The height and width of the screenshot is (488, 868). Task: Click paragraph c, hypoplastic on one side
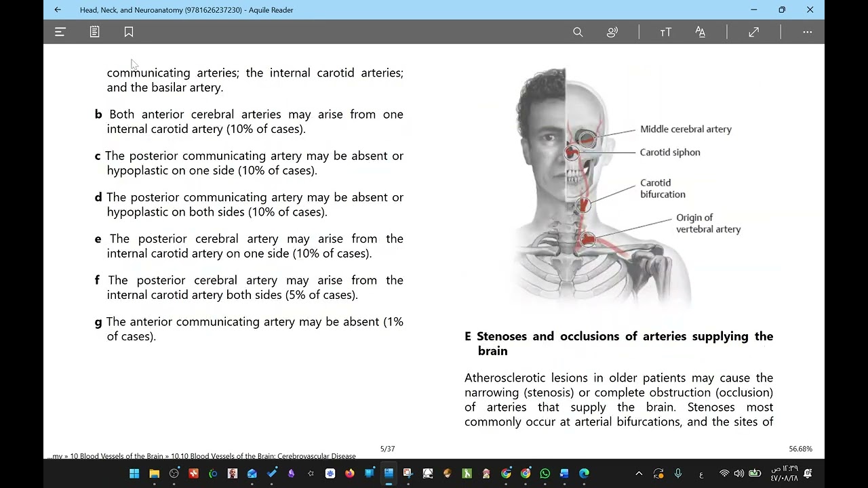click(x=249, y=163)
